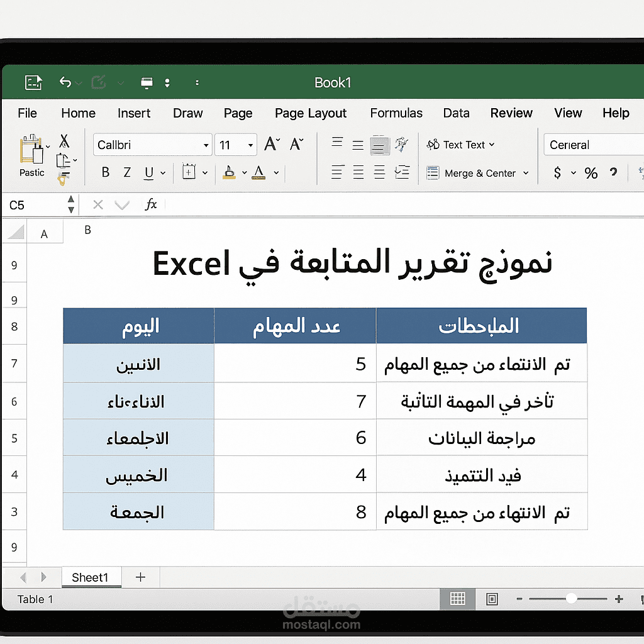Image resolution: width=644 pixels, height=644 pixels.
Task: Click the top align icon
Action: [x=337, y=142]
